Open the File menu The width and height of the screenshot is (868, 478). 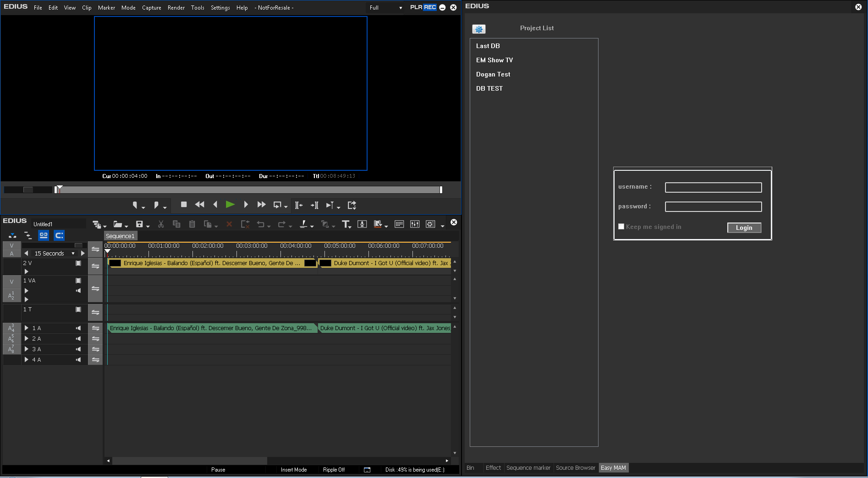[38, 8]
